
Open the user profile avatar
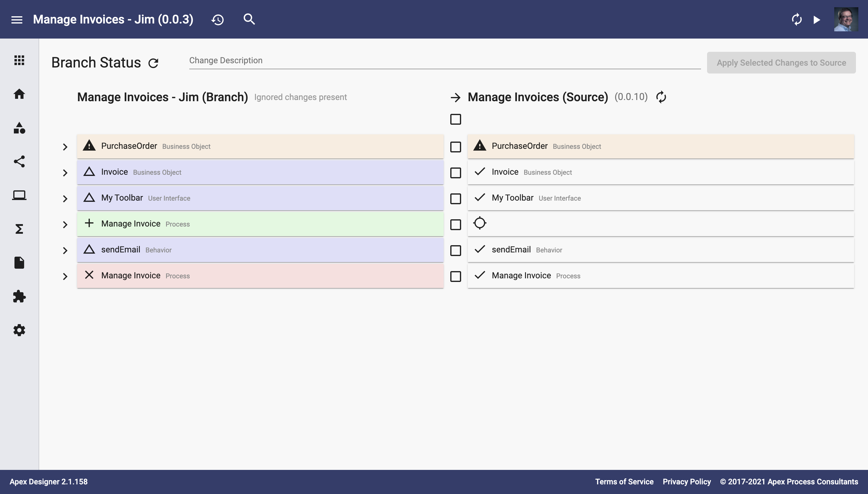(846, 19)
